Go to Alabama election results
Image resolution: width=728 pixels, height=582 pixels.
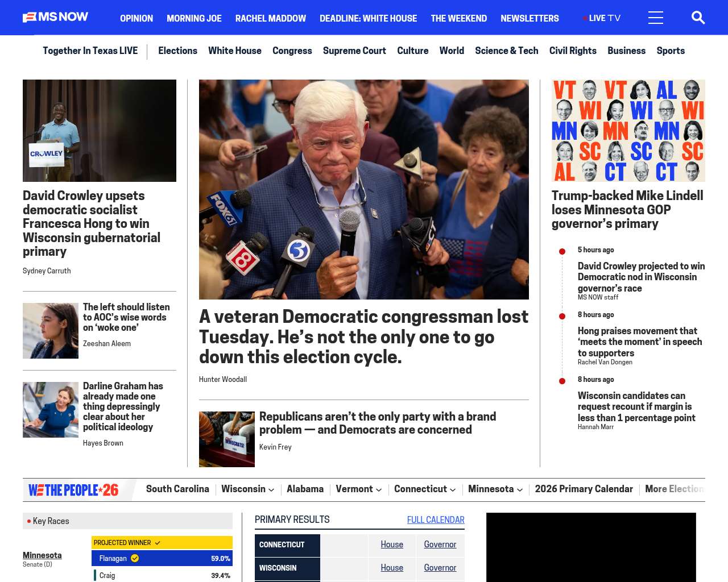tap(305, 489)
